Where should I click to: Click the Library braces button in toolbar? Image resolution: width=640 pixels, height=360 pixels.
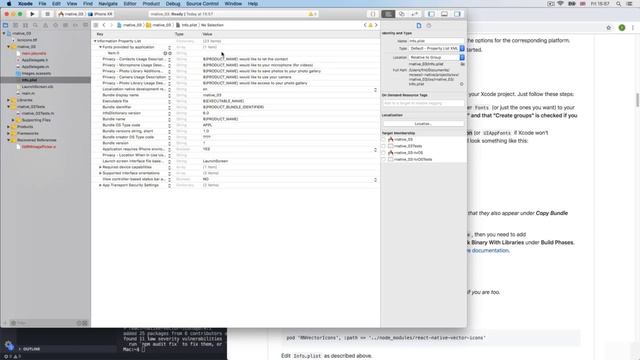(x=373, y=14)
